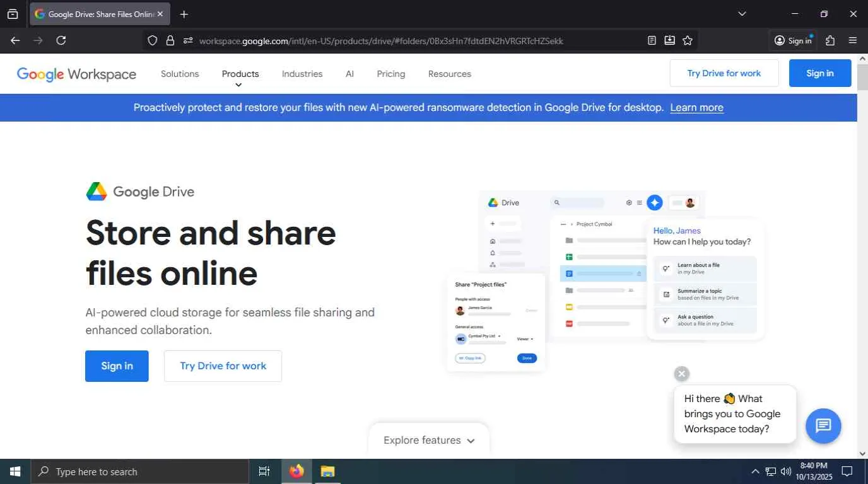The height and width of the screenshot is (484, 868).
Task: Open Task View on the taskbar
Action: 264,471
